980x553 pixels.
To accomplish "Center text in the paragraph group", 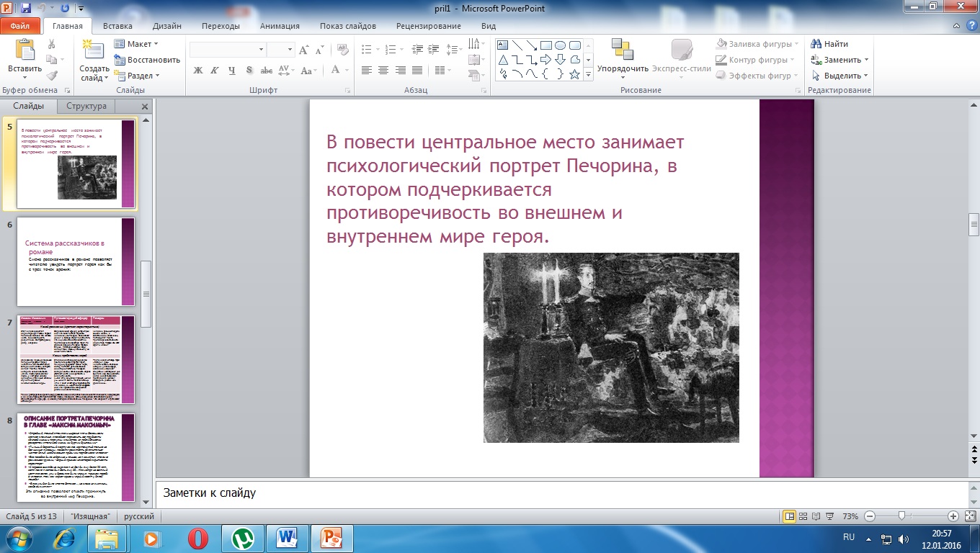I will [x=383, y=71].
